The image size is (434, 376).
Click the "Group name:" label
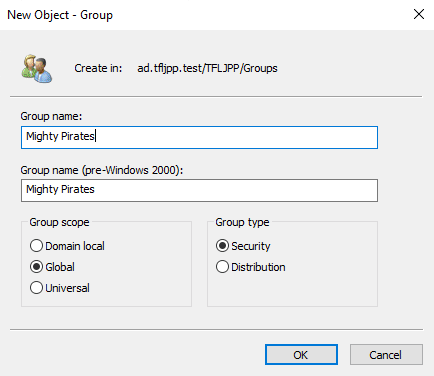[x=51, y=116]
